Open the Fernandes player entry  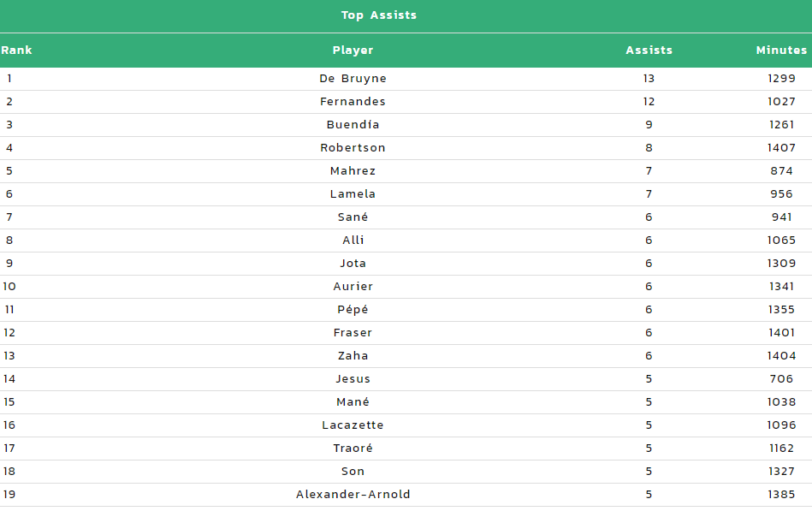(x=353, y=102)
